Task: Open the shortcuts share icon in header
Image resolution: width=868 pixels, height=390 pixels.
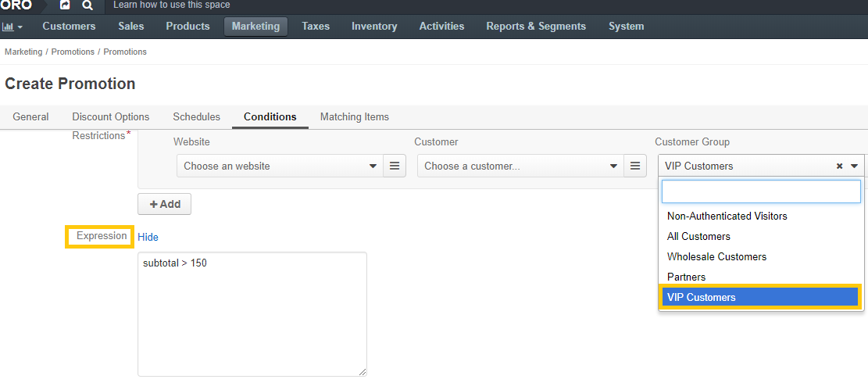Action: pyautogui.click(x=65, y=5)
